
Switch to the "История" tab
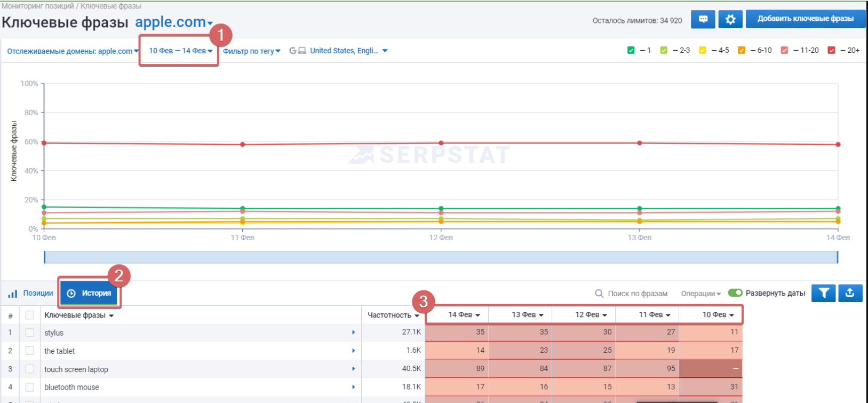(90, 293)
